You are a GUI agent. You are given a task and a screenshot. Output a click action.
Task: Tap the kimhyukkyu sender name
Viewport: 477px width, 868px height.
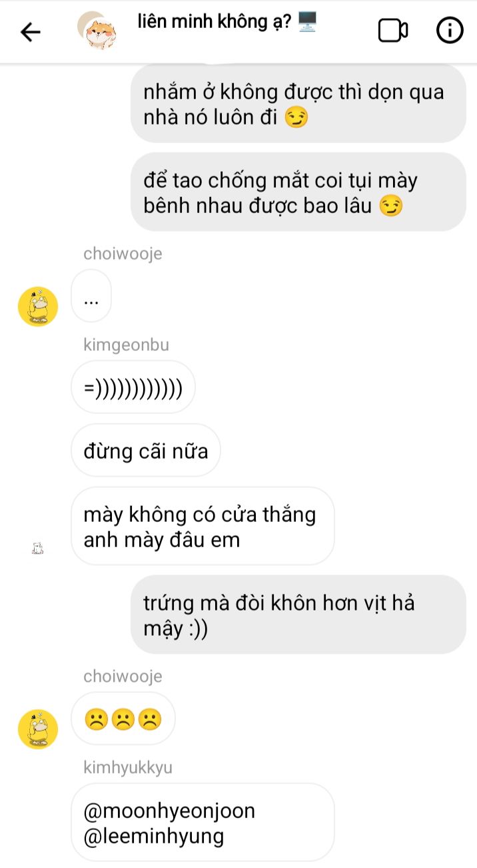tap(128, 767)
